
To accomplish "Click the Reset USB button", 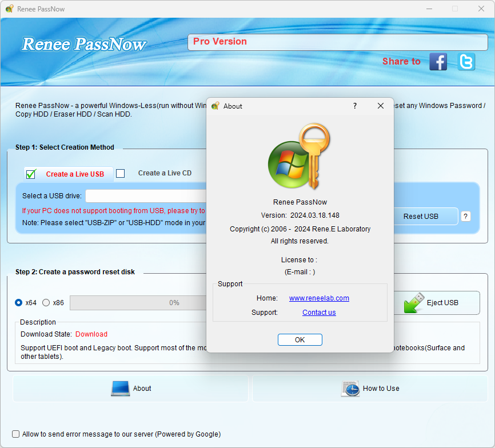I will point(425,217).
